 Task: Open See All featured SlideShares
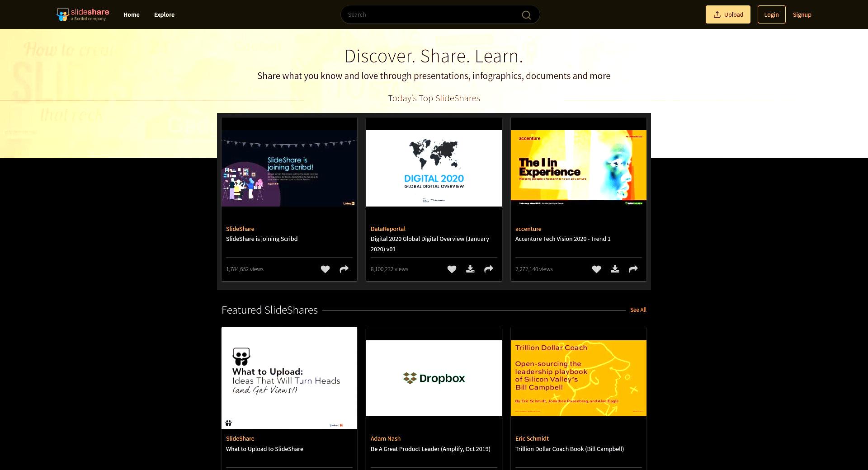coord(638,310)
